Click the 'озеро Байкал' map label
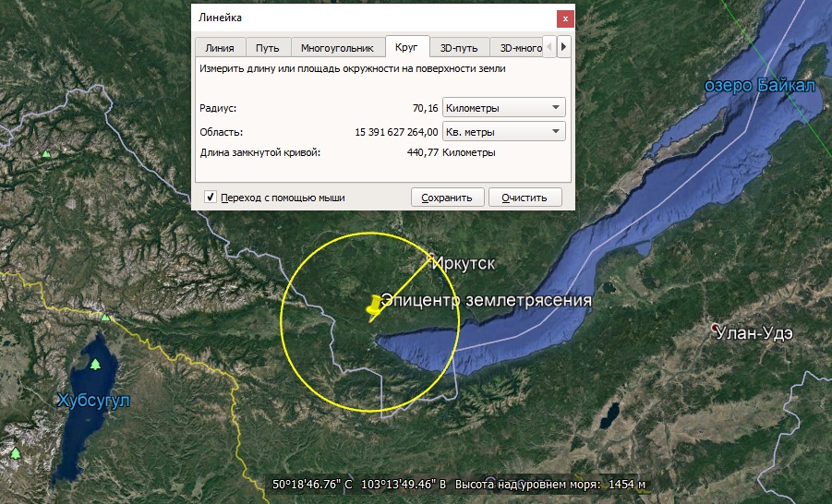The height and width of the screenshot is (504, 832). pos(760,86)
